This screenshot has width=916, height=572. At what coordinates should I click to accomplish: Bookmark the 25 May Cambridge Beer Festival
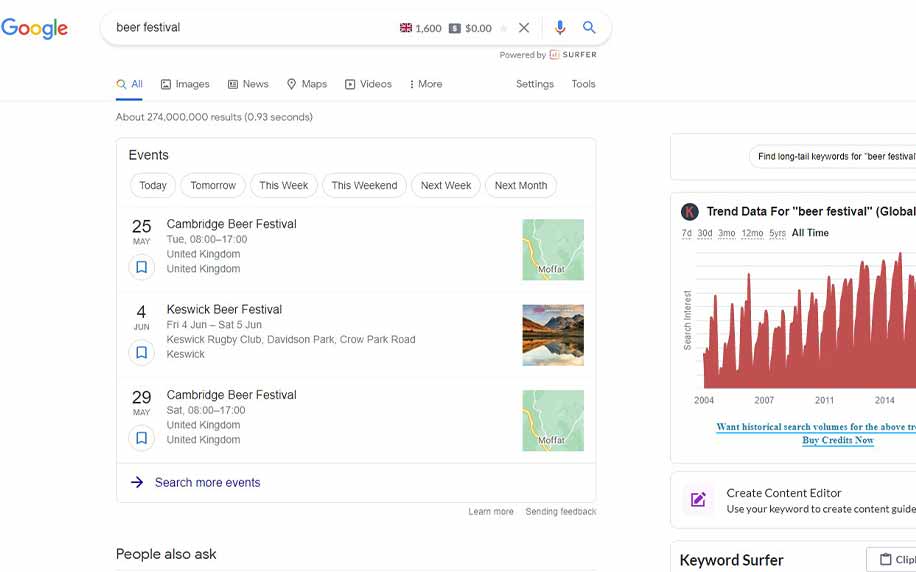point(141,267)
